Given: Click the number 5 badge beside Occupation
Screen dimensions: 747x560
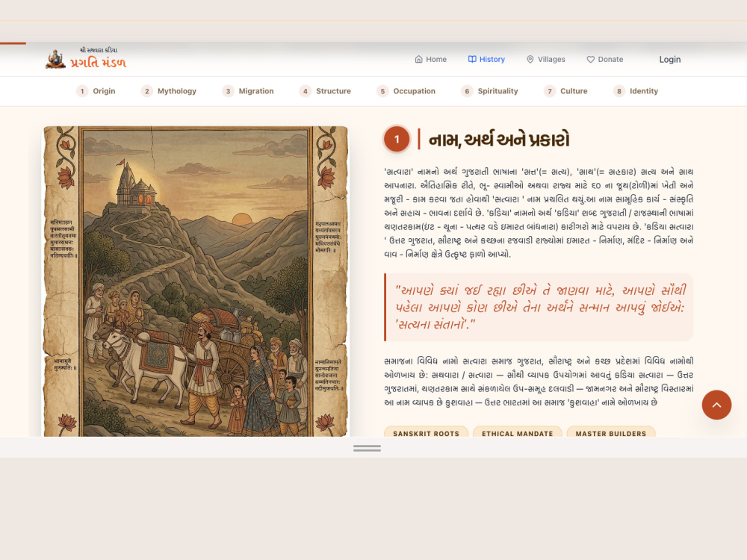Looking at the screenshot, I should pyautogui.click(x=382, y=91).
